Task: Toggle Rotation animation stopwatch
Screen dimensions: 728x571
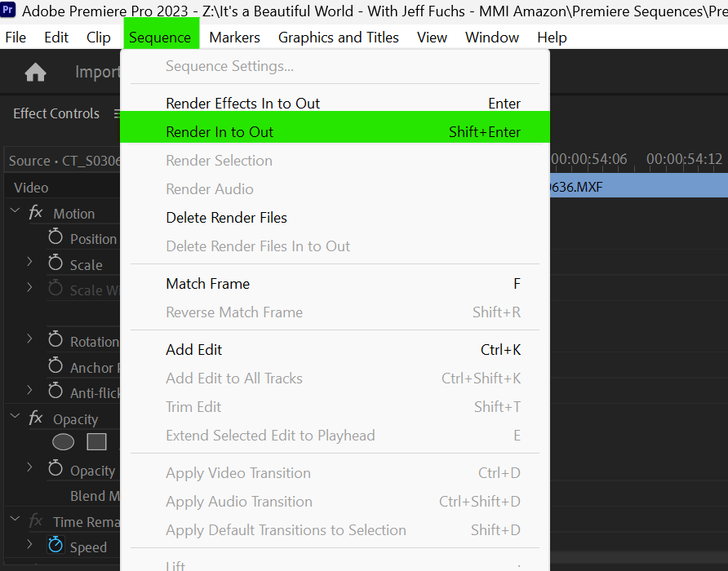Action: click(55, 339)
